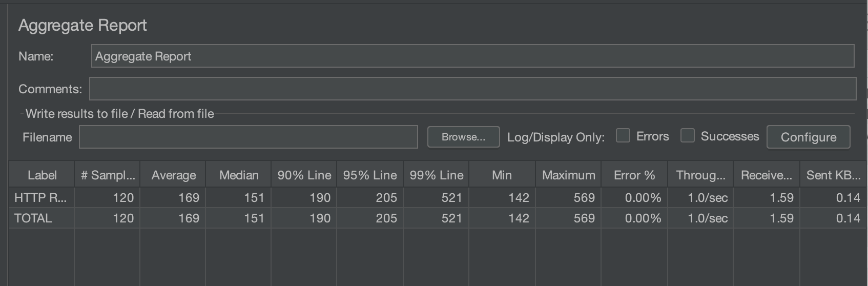Open the Configure dialog

pyautogui.click(x=808, y=137)
